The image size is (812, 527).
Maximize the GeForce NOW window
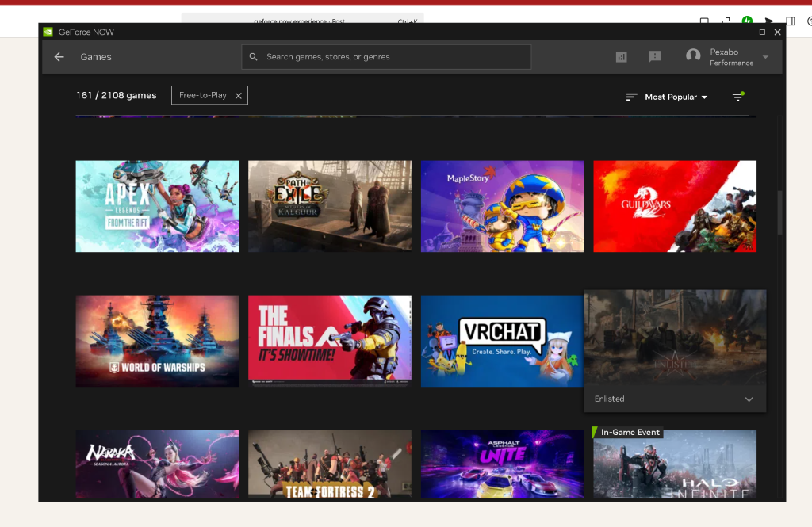point(762,32)
